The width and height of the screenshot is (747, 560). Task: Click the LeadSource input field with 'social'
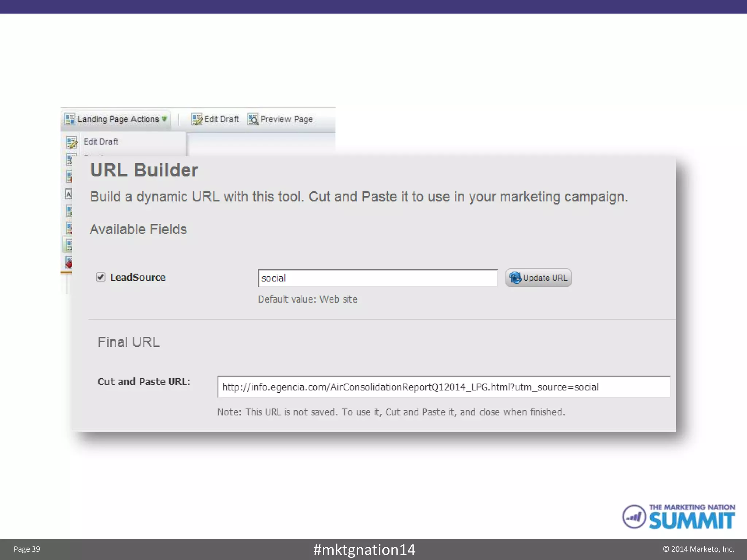pos(378,278)
